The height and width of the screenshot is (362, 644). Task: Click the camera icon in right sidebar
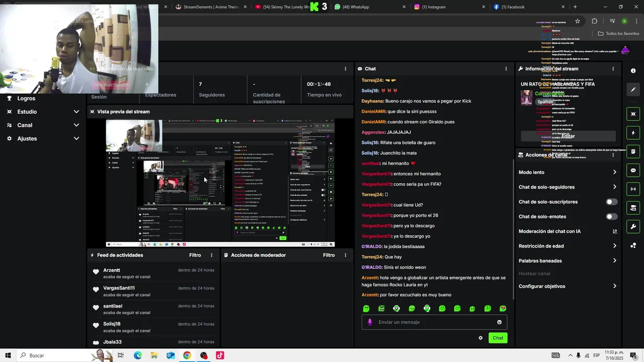[633, 208]
